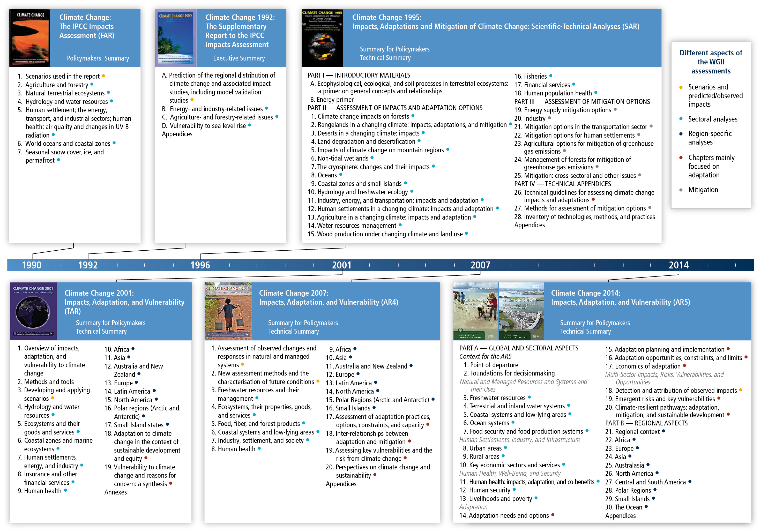
Task: Click the Climate Change FAR book cover
Action: pos(29,38)
